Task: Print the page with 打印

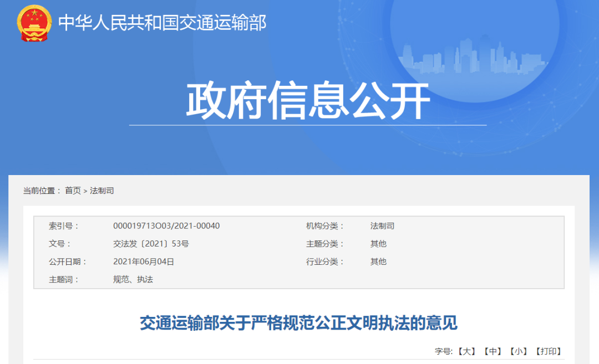Action: 548,351
